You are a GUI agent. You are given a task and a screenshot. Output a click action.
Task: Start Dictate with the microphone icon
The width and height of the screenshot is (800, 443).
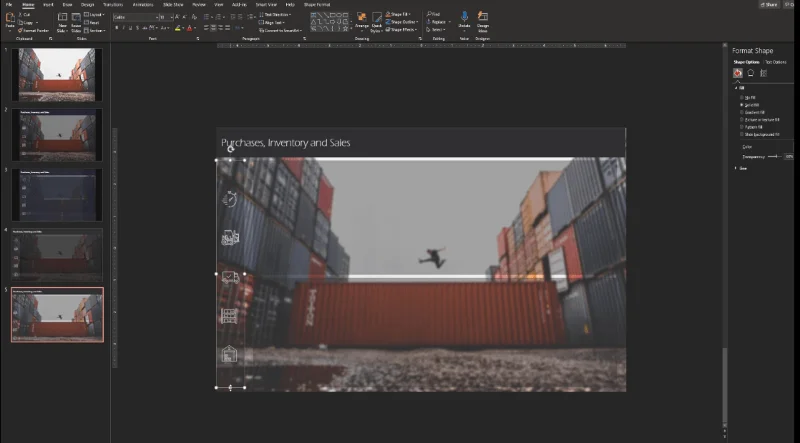click(464, 20)
